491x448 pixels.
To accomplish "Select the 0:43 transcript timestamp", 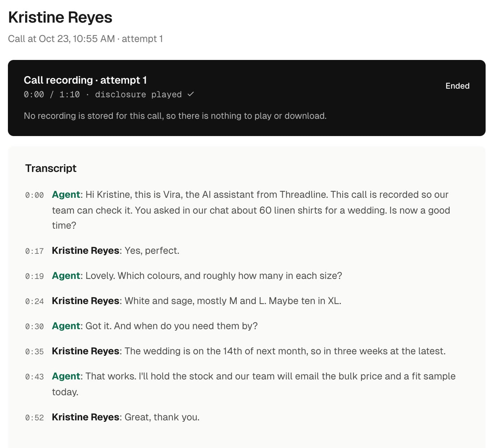I will click(34, 377).
